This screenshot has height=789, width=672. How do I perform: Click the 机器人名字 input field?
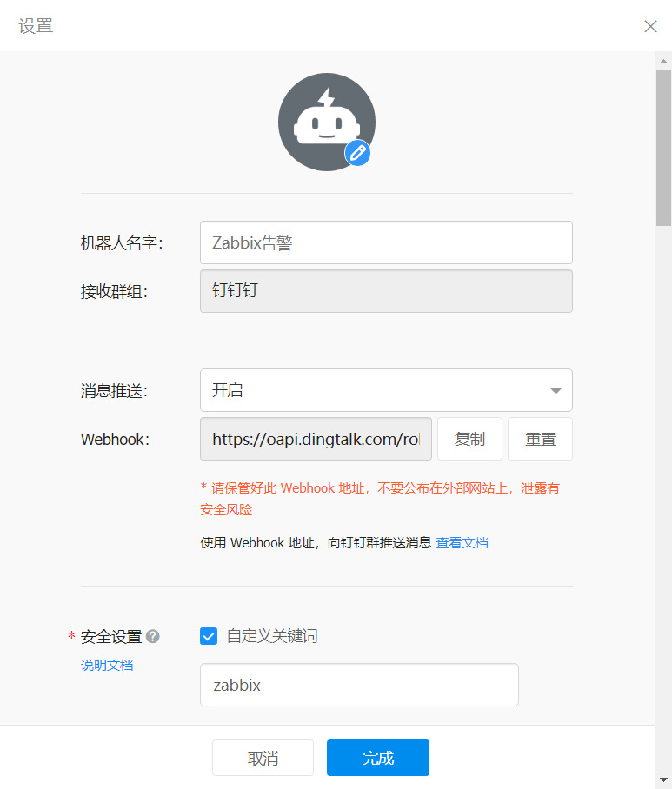386,242
